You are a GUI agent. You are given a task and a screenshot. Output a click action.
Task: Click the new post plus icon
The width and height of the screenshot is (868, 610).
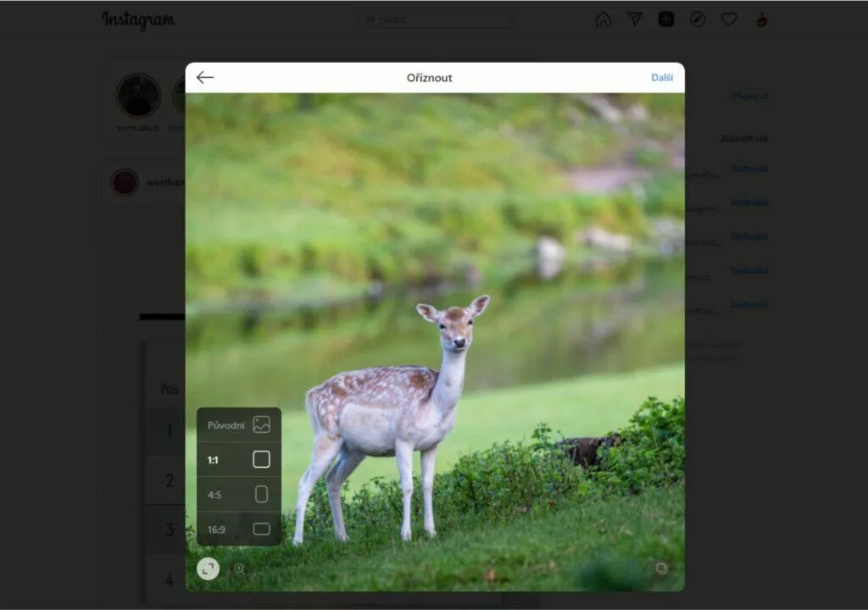666,19
